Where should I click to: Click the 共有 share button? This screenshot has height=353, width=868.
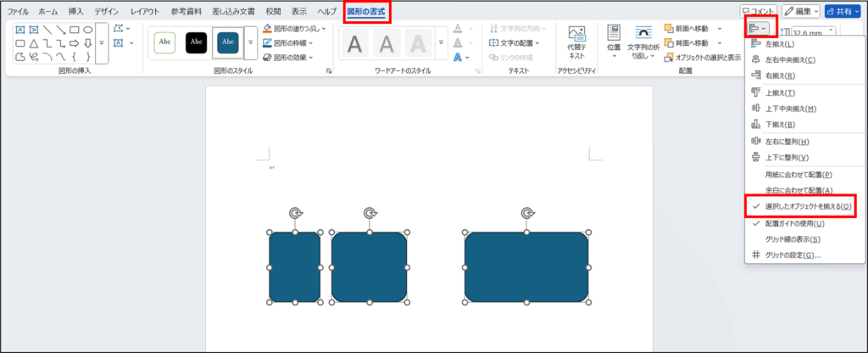(x=843, y=11)
